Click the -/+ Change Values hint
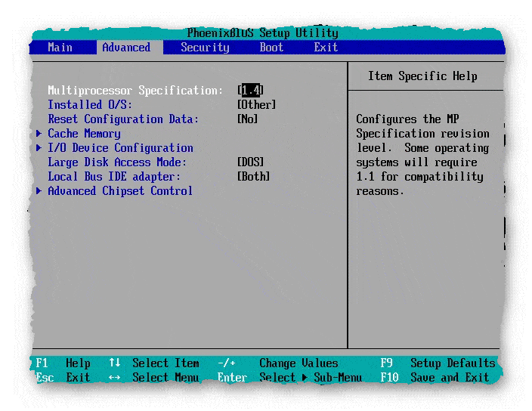Screen dimensions: 532x411 coord(278,363)
